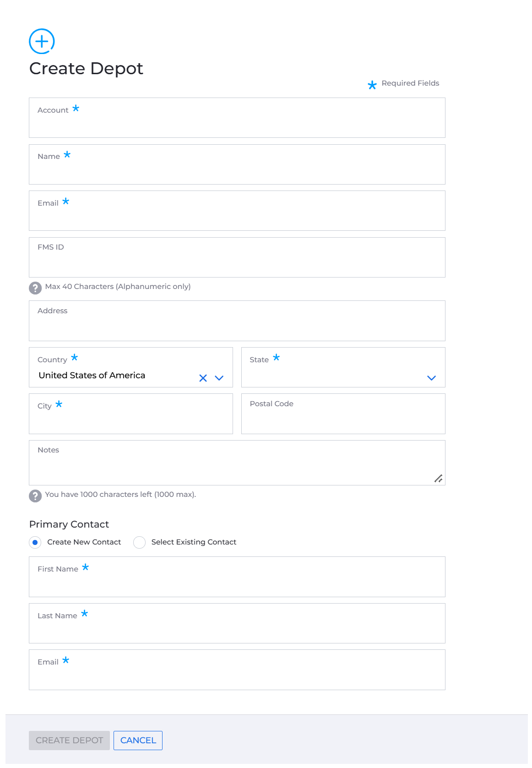532x768 pixels.
Task: Focus the Address input field
Action: coord(237,321)
